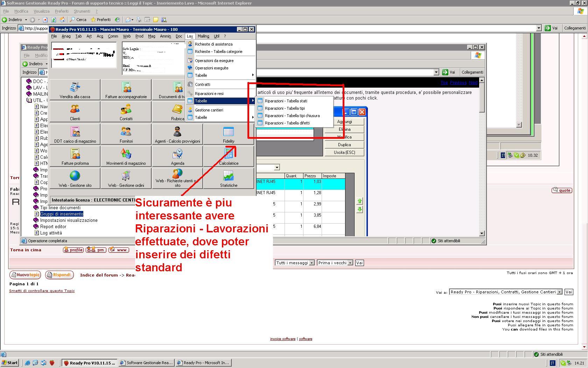Click the IE Refresh toolbar icon
Screen dimensions: 588x368
(x=54, y=20)
